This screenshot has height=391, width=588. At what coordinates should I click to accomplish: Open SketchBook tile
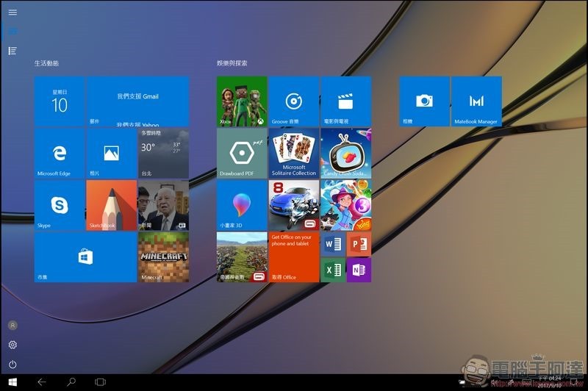point(112,206)
